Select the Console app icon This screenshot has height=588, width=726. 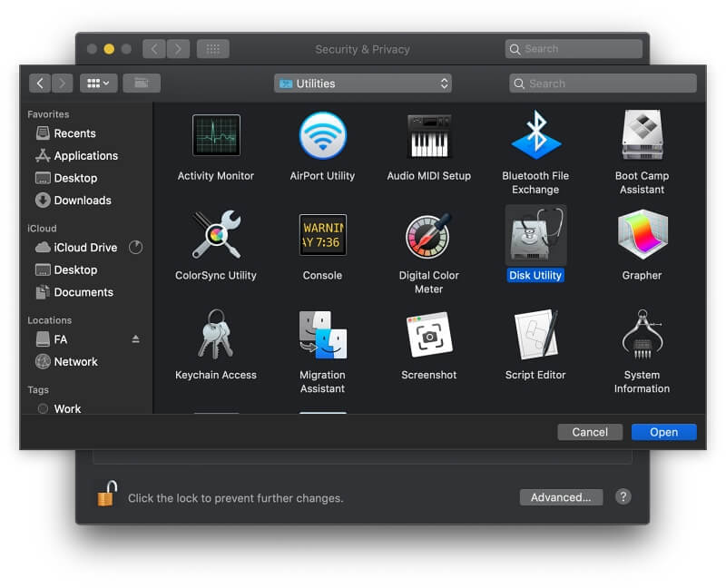[323, 235]
